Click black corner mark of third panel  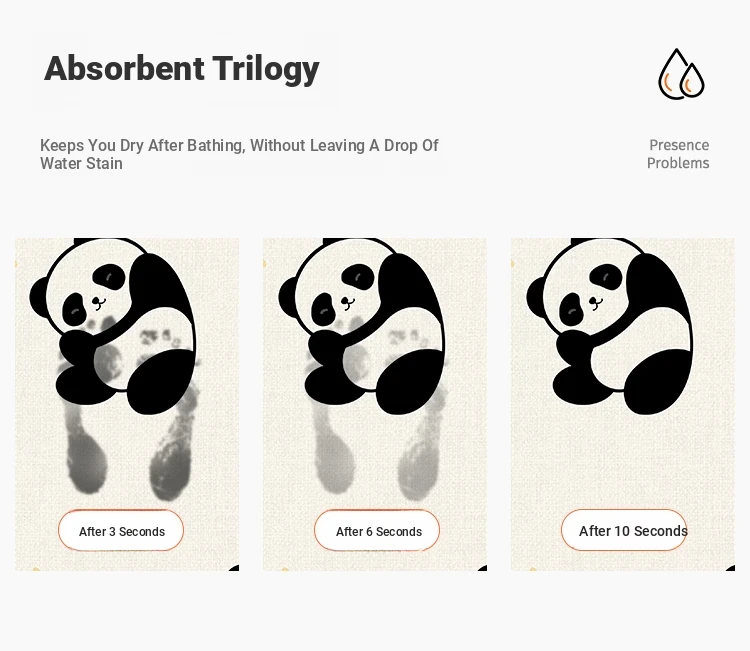(x=731, y=568)
